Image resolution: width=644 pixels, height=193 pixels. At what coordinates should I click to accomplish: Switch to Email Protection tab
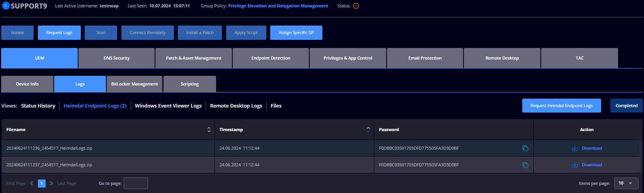click(x=425, y=58)
